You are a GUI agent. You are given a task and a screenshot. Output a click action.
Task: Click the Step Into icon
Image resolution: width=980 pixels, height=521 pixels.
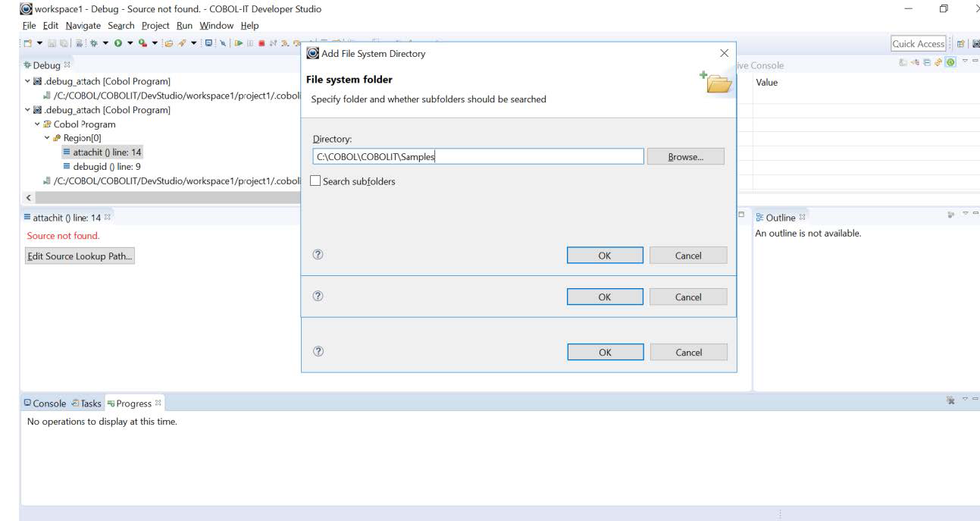coord(284,43)
